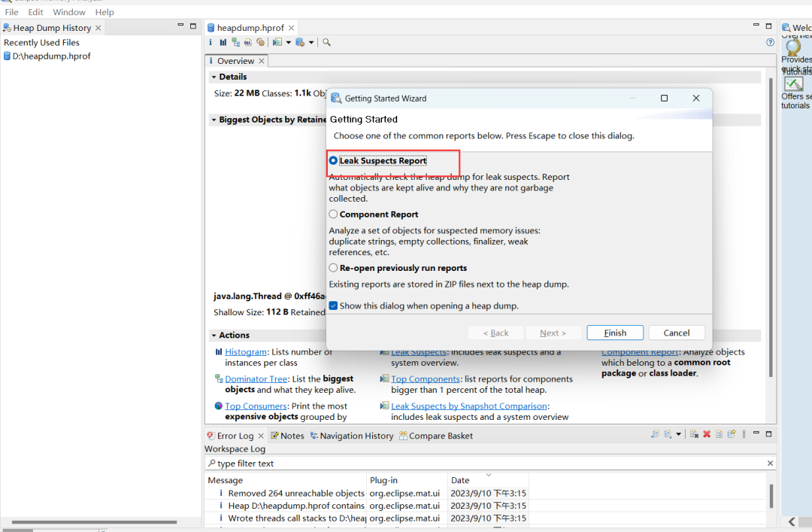
Task: Expand the Query Browser dropdown arrow
Action: [x=311, y=43]
